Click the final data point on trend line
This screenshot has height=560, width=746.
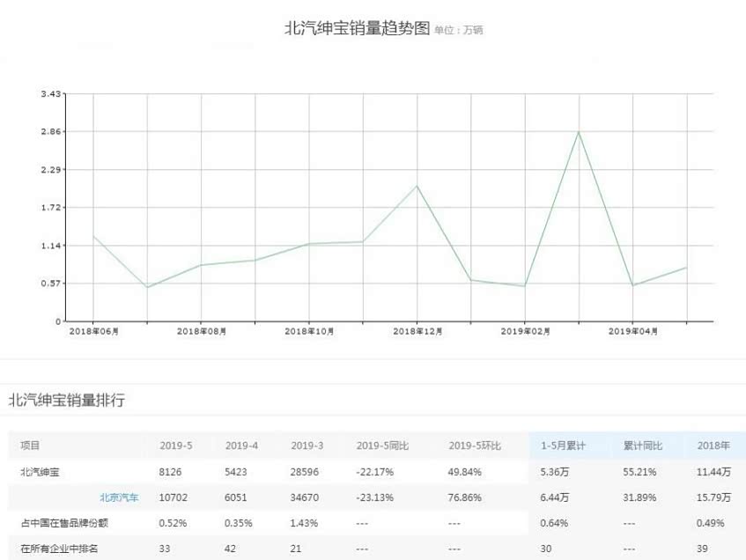(686, 268)
